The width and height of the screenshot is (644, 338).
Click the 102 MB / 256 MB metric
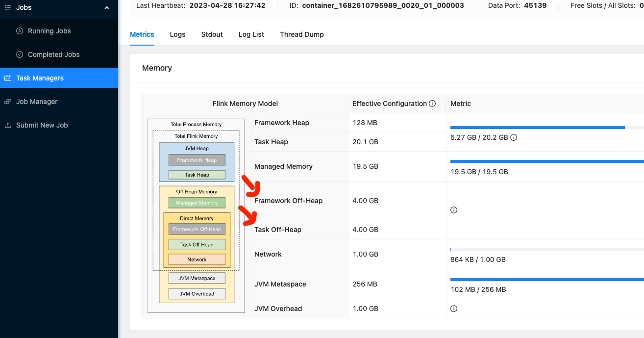tap(478, 289)
